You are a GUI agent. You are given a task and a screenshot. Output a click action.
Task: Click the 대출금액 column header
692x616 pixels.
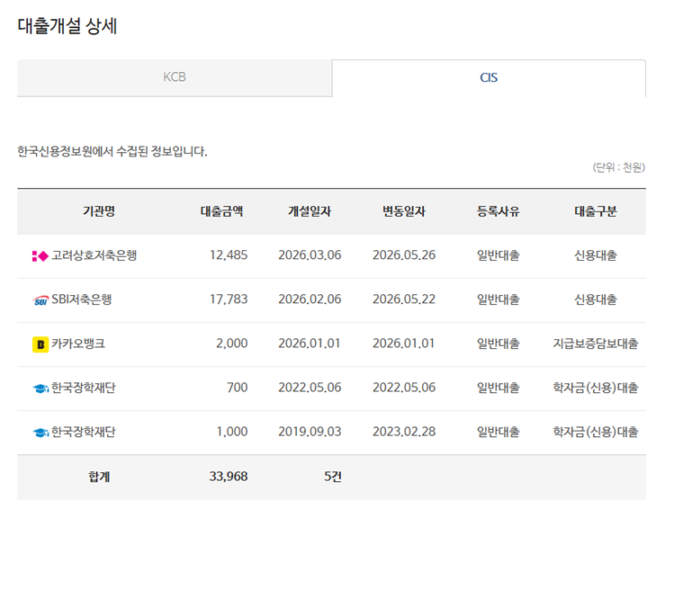pyautogui.click(x=221, y=211)
